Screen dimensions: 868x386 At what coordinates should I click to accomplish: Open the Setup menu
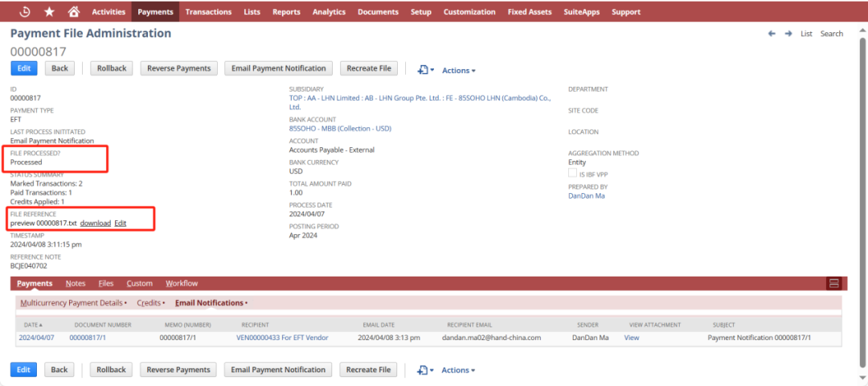point(420,11)
